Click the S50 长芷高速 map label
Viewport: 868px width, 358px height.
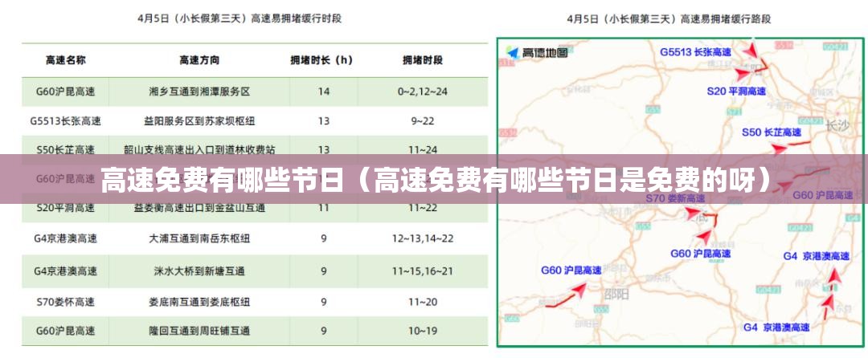click(771, 132)
